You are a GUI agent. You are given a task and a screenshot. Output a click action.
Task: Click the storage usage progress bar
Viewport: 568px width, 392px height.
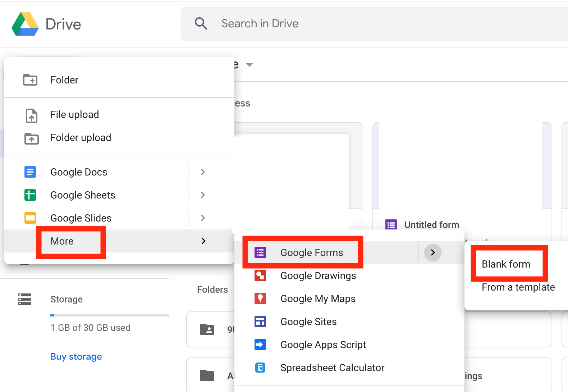[x=110, y=315]
